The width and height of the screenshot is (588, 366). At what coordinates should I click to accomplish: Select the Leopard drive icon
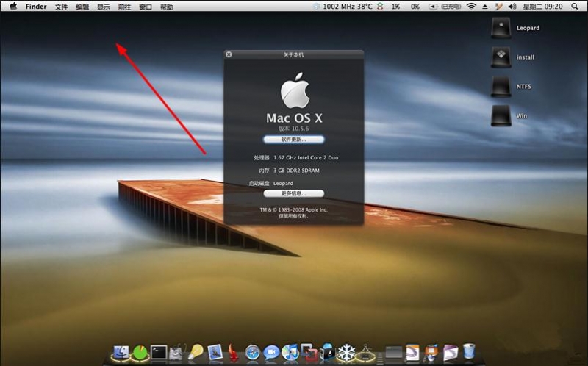[501, 28]
